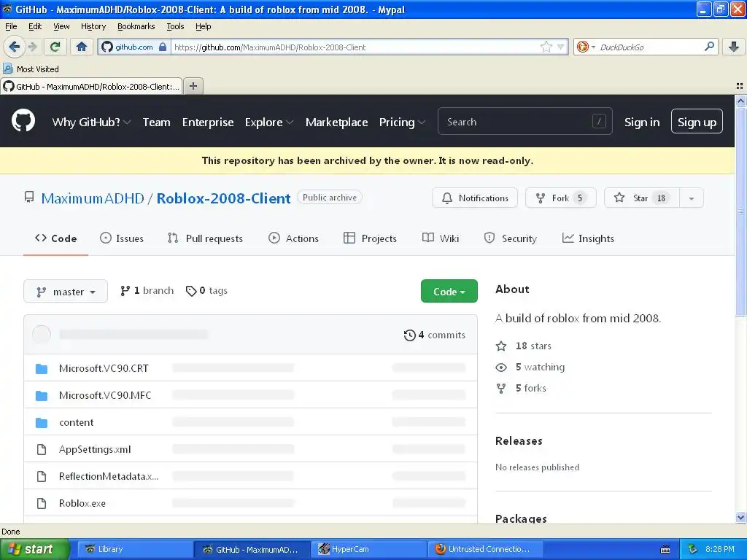Click the GitHub Search input field

525,122
